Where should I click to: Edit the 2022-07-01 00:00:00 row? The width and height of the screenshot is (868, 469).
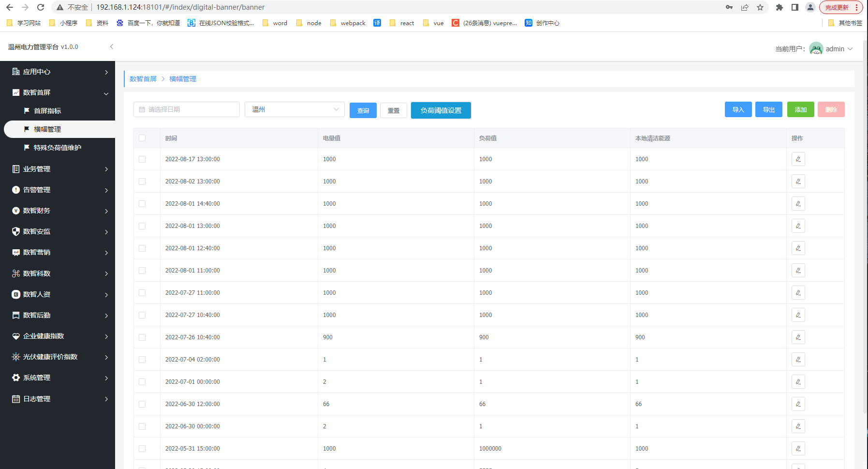tap(798, 382)
